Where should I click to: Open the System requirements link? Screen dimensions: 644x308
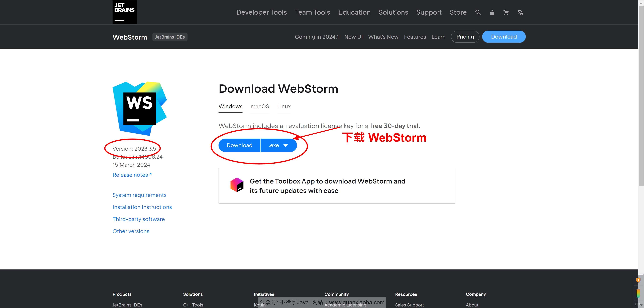(140, 195)
